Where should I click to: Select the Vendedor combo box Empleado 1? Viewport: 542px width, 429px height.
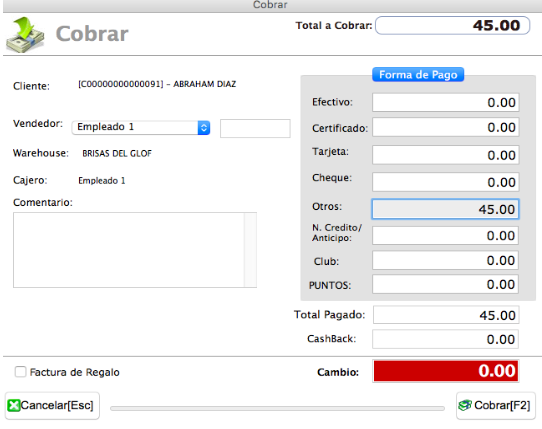(141, 128)
